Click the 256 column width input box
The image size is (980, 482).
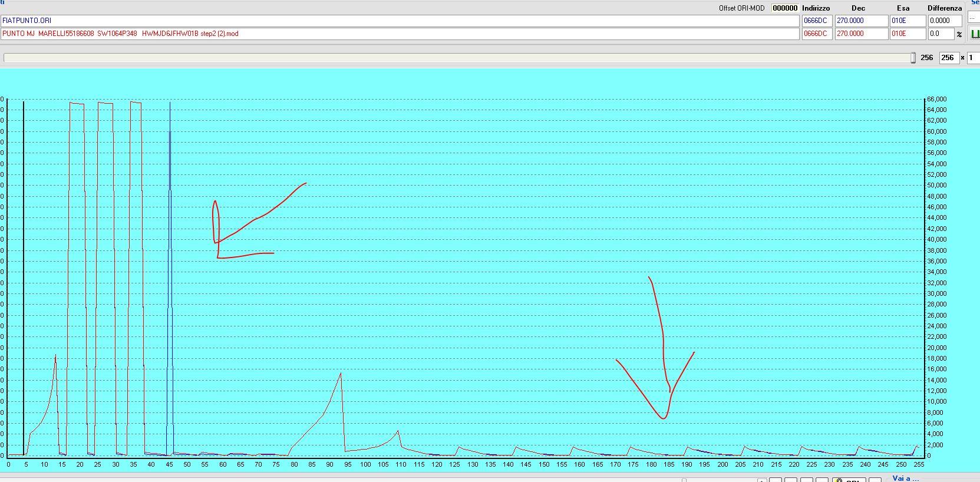click(948, 58)
